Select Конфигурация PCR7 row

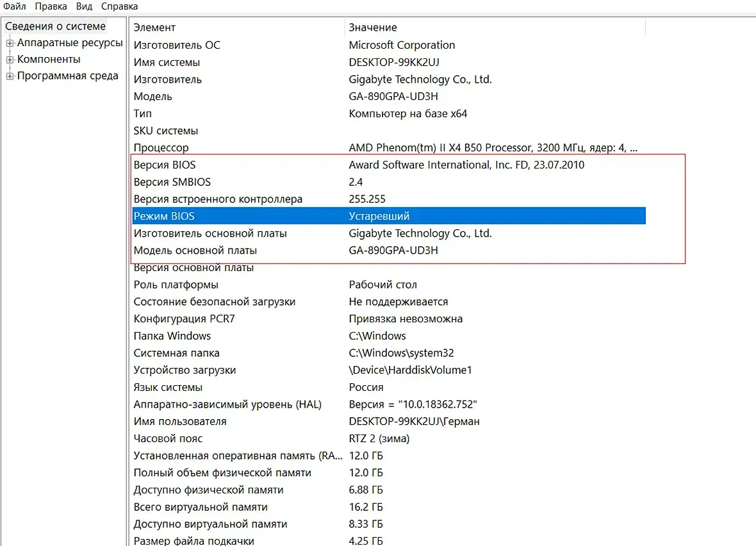[x=389, y=319]
